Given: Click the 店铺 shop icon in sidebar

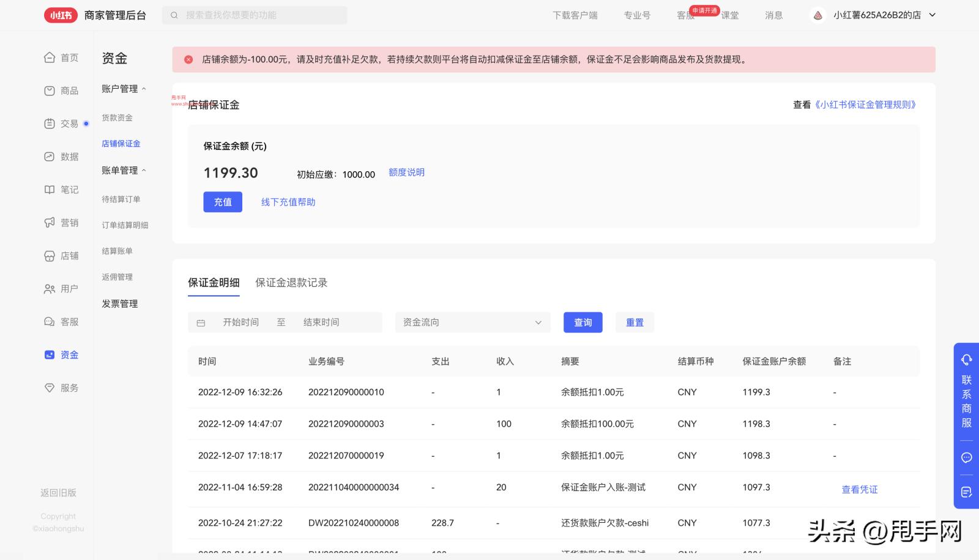Looking at the screenshot, I should coord(50,256).
